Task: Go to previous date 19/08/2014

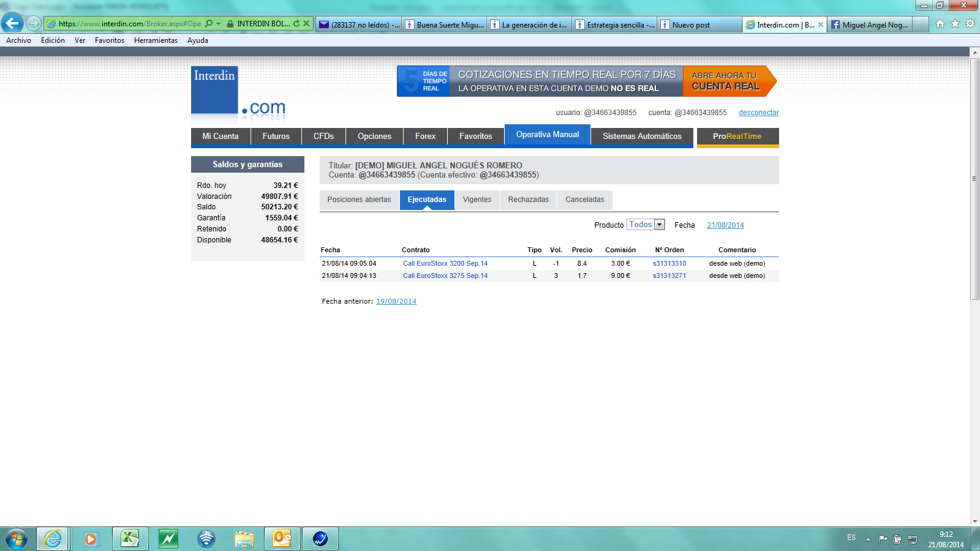Action: (x=396, y=301)
